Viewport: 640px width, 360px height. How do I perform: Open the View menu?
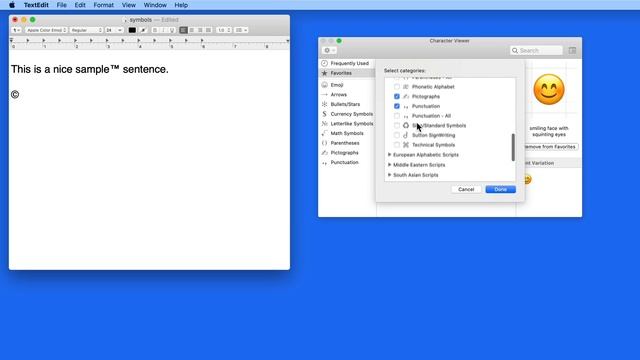pos(129,5)
